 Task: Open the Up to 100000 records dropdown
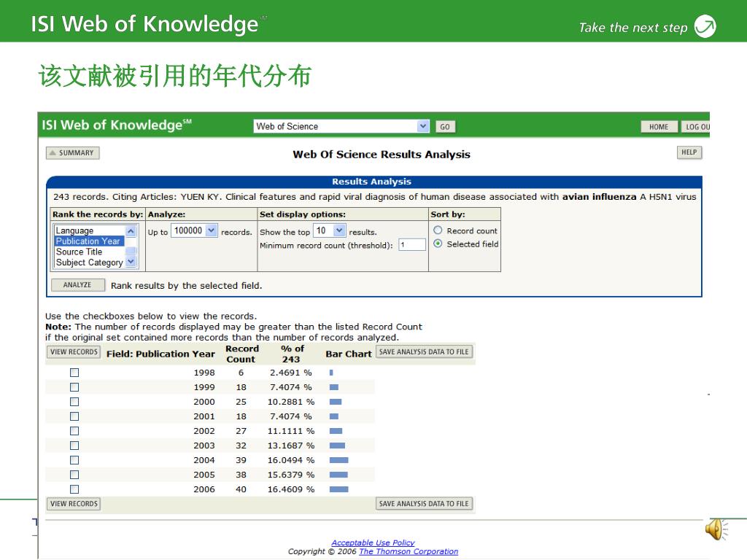coord(212,230)
